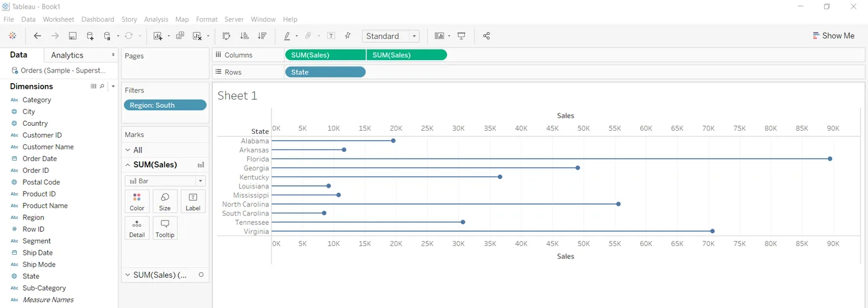Open the Format menu
This screenshot has width=868, height=308.
tap(207, 19)
